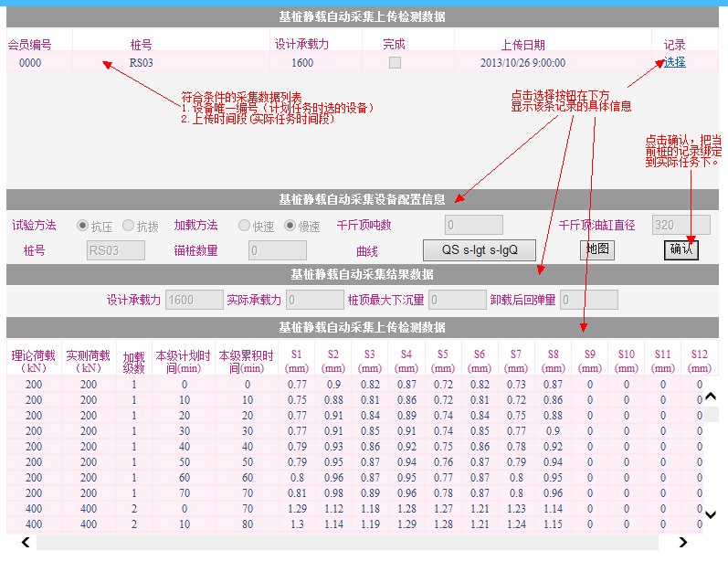
Task: Click the horizontal scrollbar track below the table
Action: click(347, 543)
